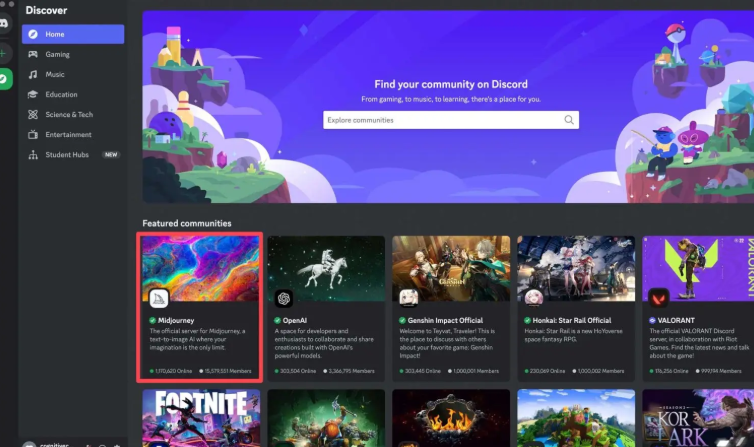
Task: Click the verified badge next to Midjourney
Action: coord(152,321)
